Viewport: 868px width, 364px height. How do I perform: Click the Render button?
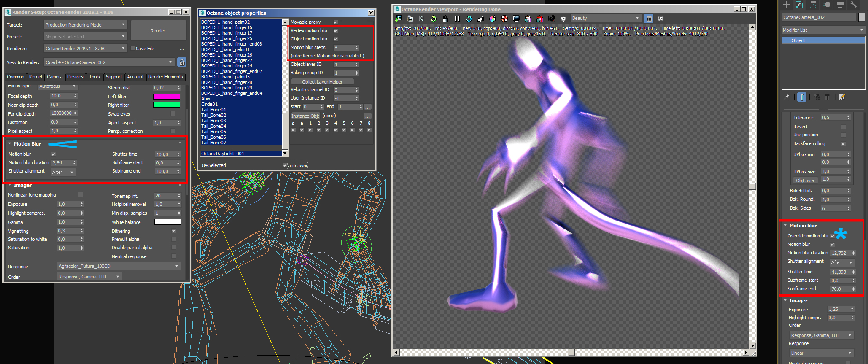point(158,31)
